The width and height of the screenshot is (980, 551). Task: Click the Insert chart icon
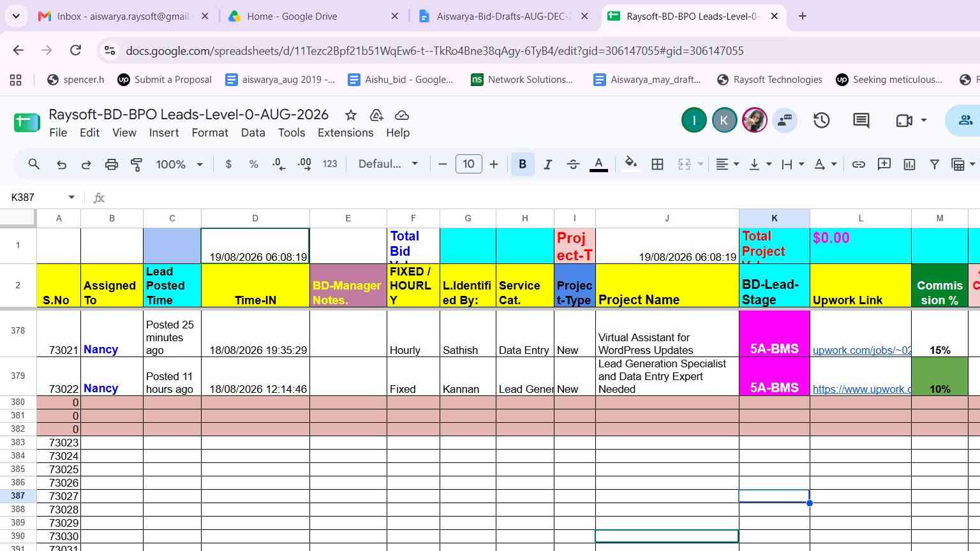(909, 165)
